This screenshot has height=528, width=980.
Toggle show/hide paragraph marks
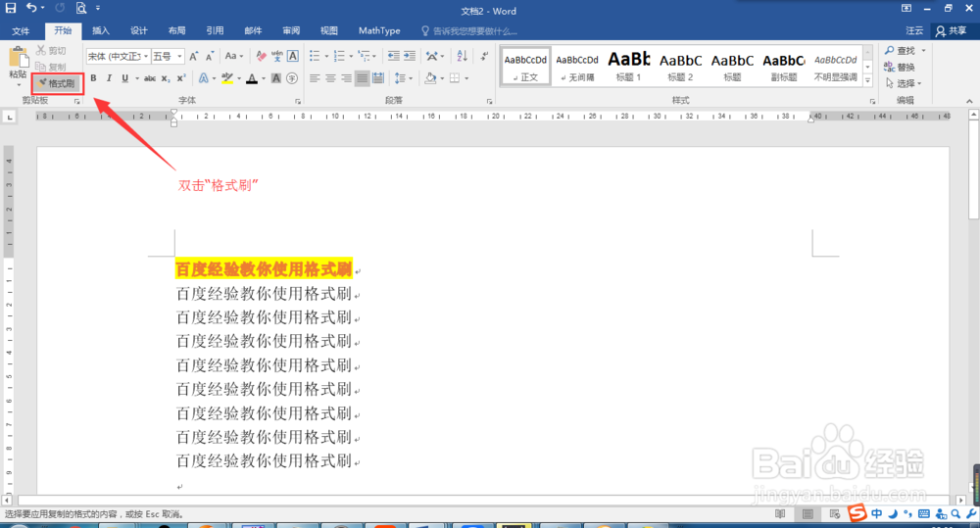(484, 56)
